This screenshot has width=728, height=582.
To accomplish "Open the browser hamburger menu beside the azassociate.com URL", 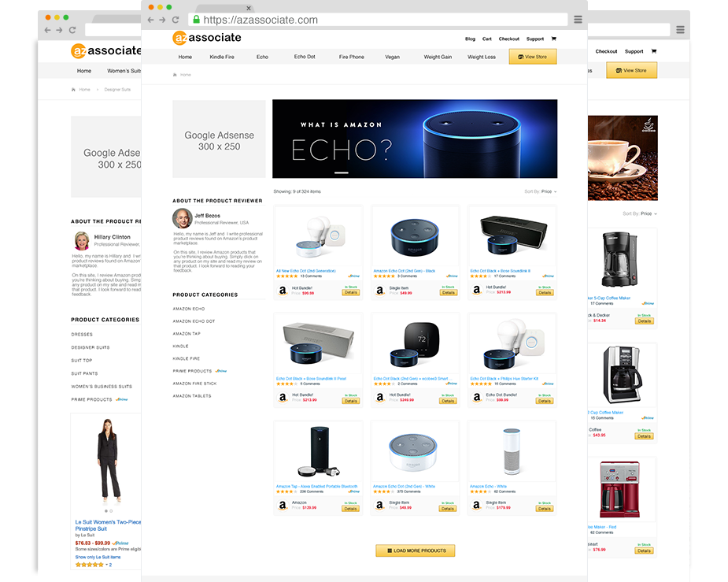I will click(x=578, y=20).
